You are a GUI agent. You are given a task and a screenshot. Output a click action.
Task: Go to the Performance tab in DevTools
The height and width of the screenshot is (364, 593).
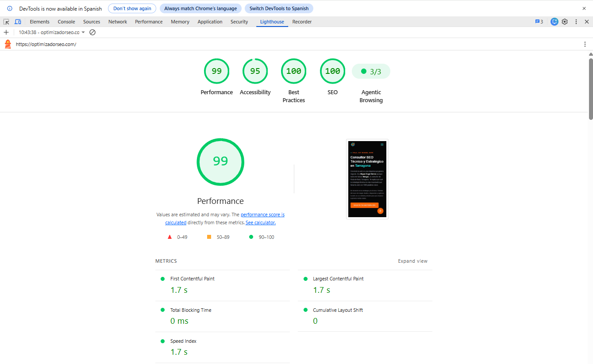pos(149,22)
